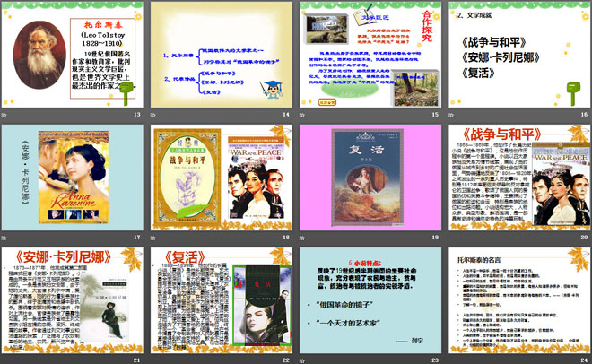Click the transition icon under slide 15
This screenshot has height=364, width=592.
(x=302, y=115)
